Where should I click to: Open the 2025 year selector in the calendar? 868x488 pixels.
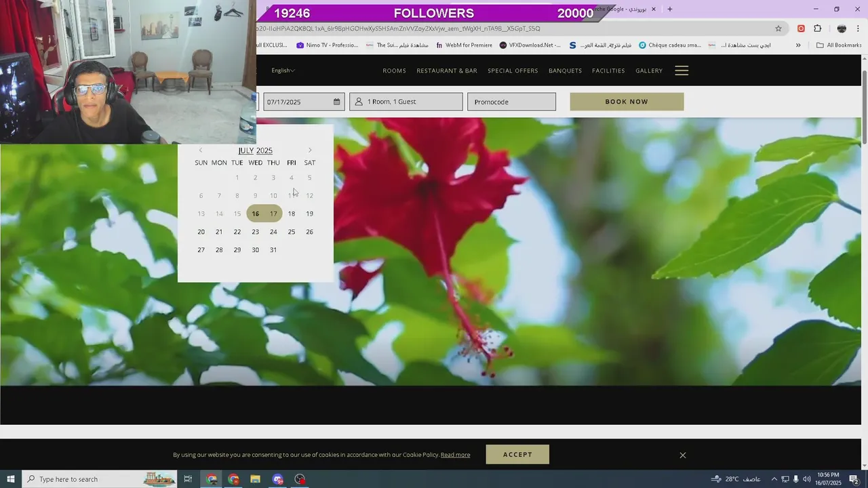coord(264,150)
